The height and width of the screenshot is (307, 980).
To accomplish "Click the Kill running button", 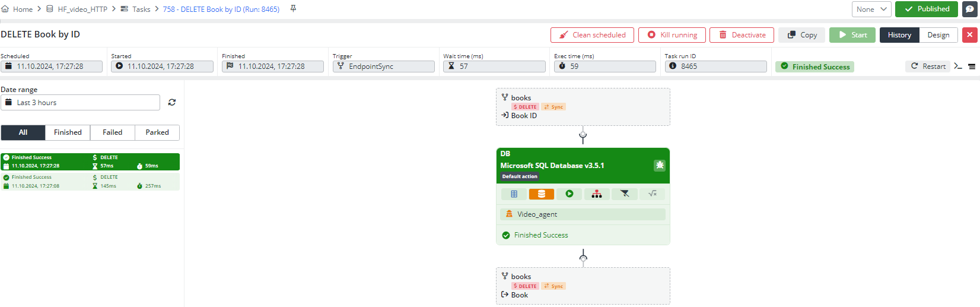I will click(x=672, y=35).
